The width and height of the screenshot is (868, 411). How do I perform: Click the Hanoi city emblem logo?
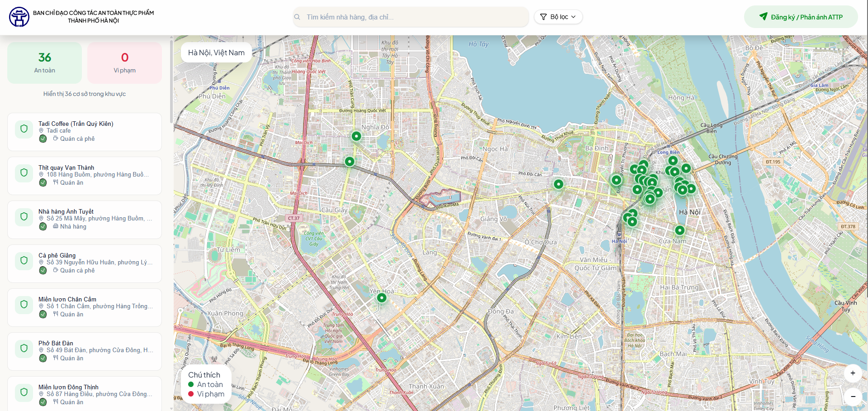click(x=19, y=17)
